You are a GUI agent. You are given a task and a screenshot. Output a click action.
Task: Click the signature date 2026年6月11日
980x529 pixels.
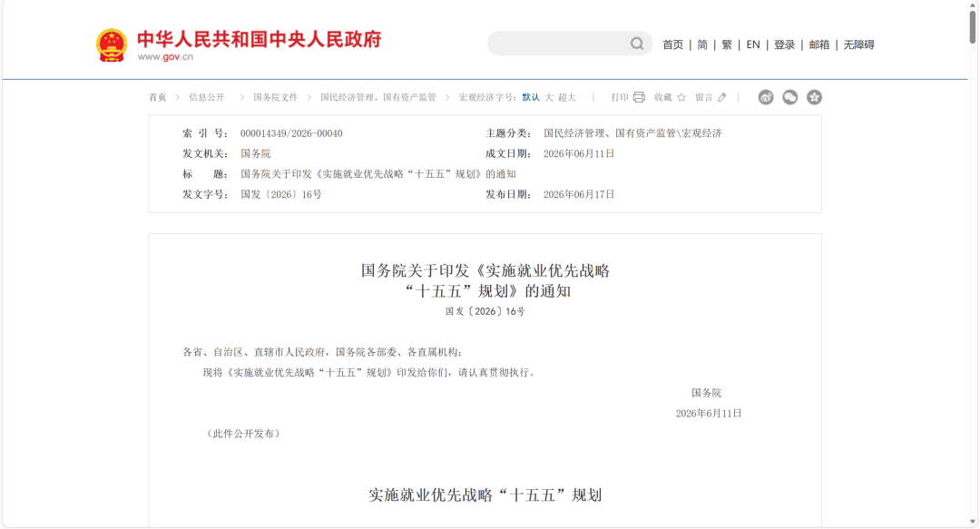point(708,414)
